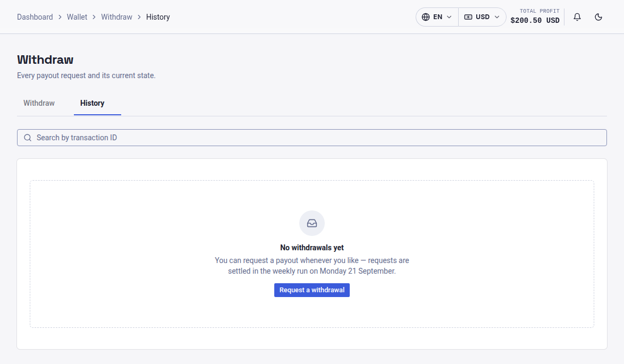Toggle dark mode moon icon
This screenshot has height=364, width=624.
pyautogui.click(x=598, y=16)
